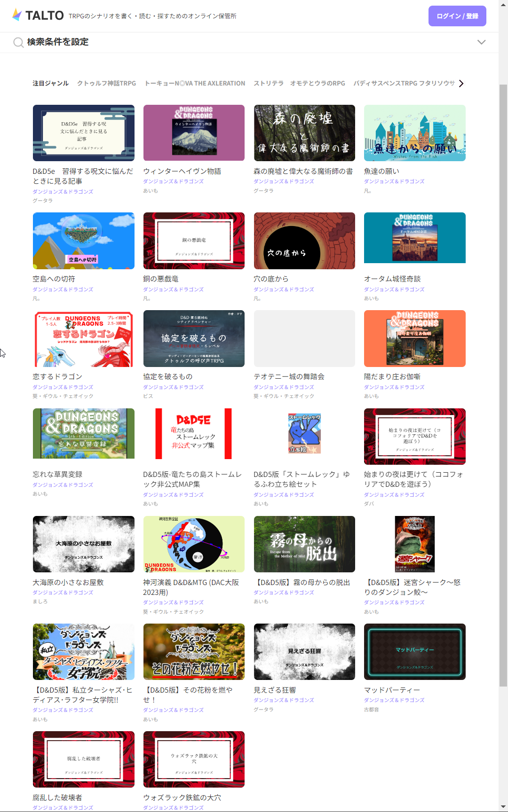The height and width of the screenshot is (812, 508).
Task: Select the トーキョーN◎VA THE AXLERATION genre
Action: [195, 83]
